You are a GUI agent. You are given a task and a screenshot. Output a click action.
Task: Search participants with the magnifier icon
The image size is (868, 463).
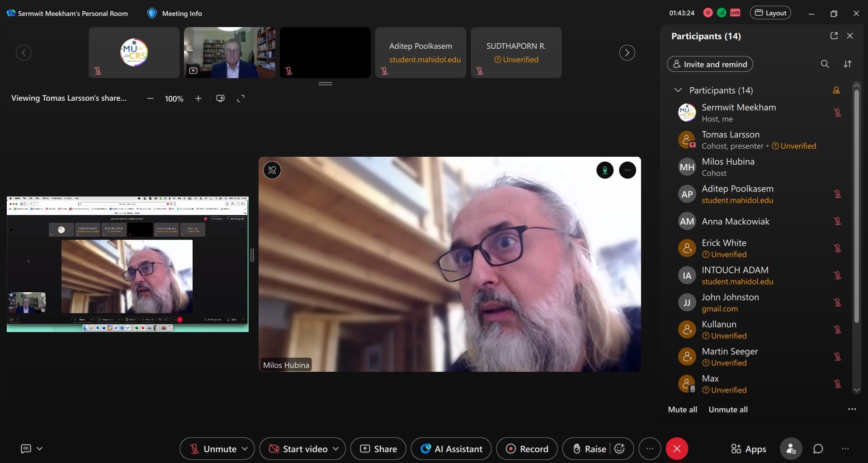(x=825, y=64)
